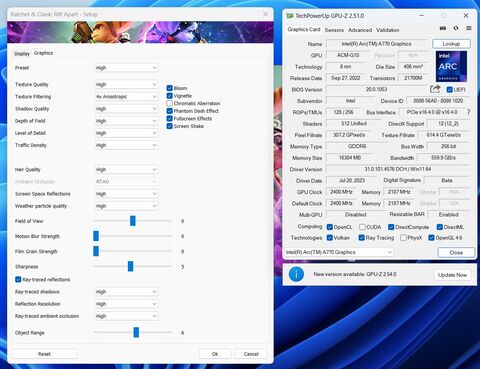Click the Cancel button in Setup
Image resolution: width=480 pixels, height=369 pixels.
point(251,354)
